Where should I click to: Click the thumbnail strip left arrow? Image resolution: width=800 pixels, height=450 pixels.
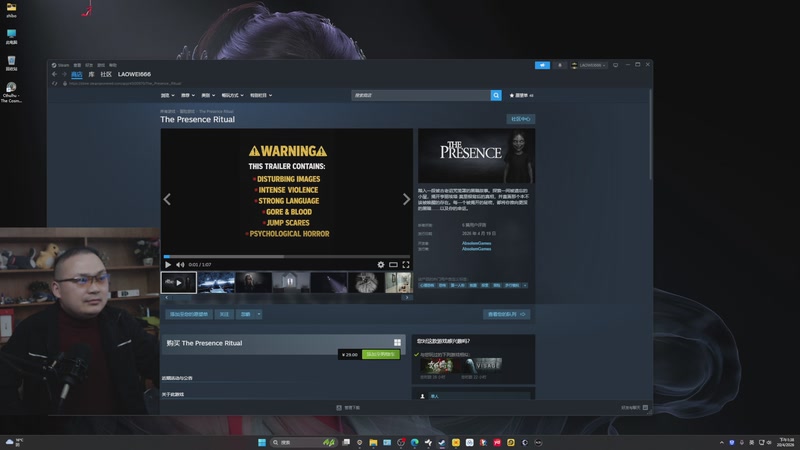(x=167, y=297)
